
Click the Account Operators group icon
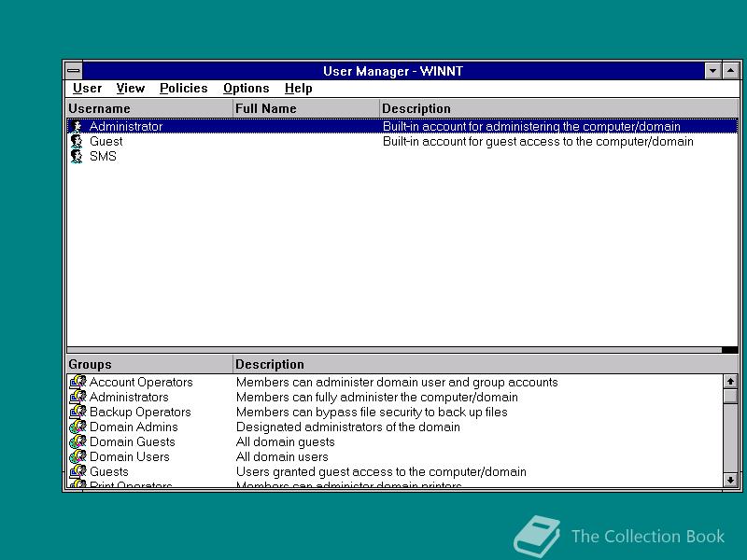(78, 382)
